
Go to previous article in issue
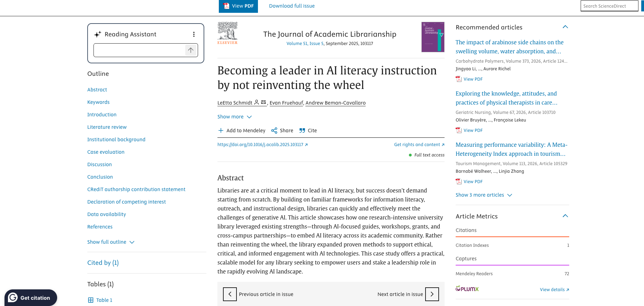[230, 294]
